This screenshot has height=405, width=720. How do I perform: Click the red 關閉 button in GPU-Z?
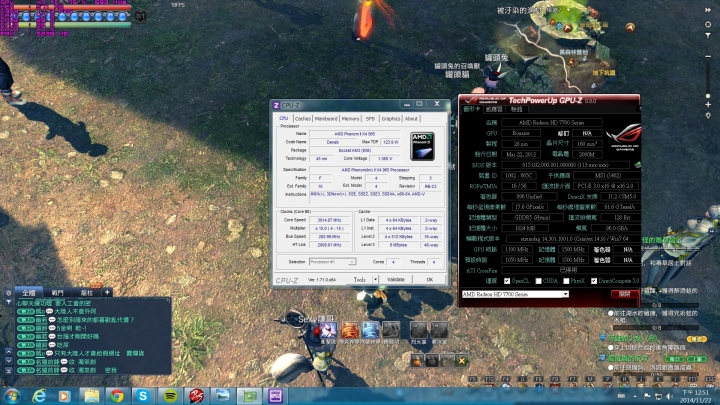pos(625,294)
